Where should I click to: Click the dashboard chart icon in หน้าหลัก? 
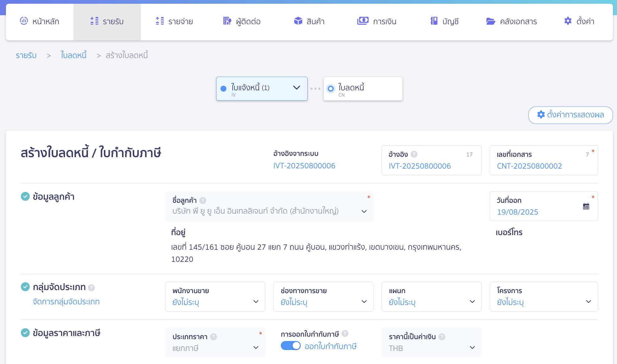click(x=24, y=21)
